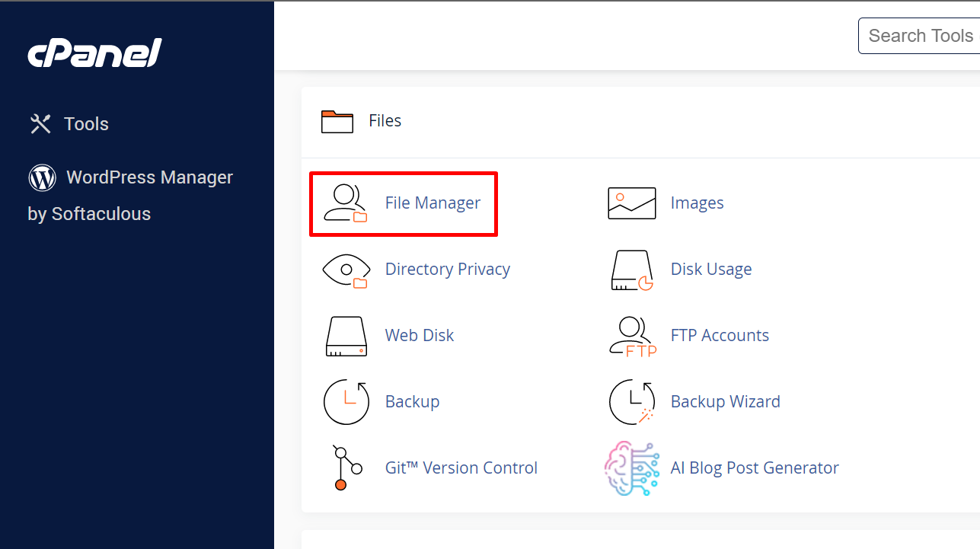Click the Tools wrench icon in sidebar
Viewport: 980px width, 549px height.
pyautogui.click(x=40, y=124)
